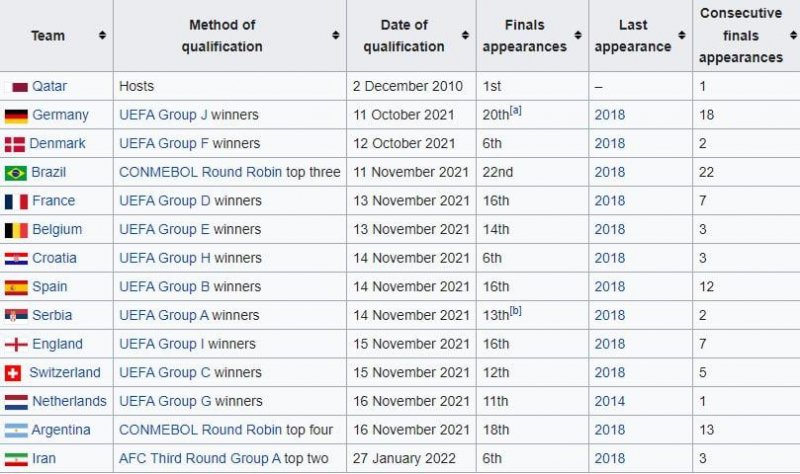800x474 pixels.
Task: Click the France flag icon
Action: (x=17, y=201)
